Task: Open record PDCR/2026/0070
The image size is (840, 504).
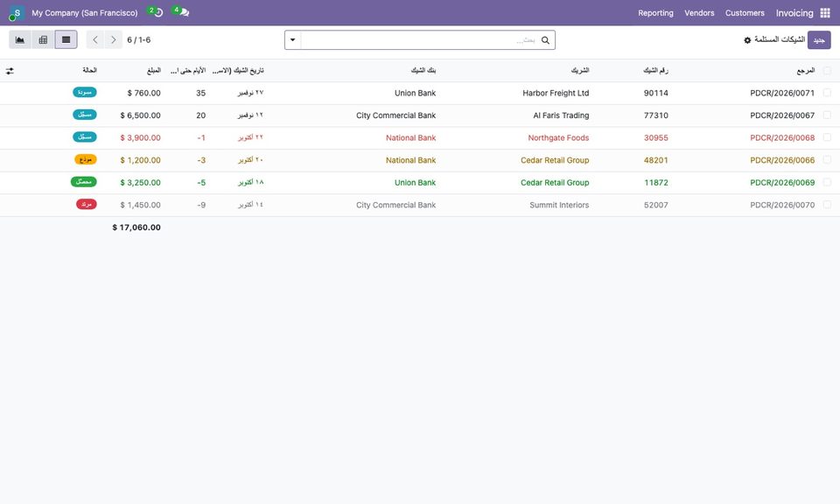Action: click(782, 205)
